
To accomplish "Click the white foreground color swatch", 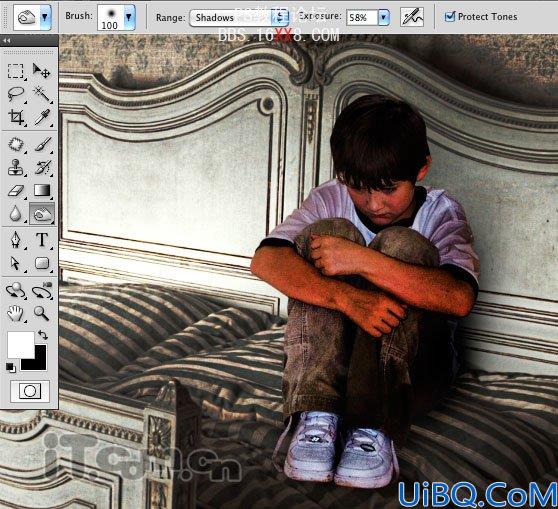I will coord(21,345).
